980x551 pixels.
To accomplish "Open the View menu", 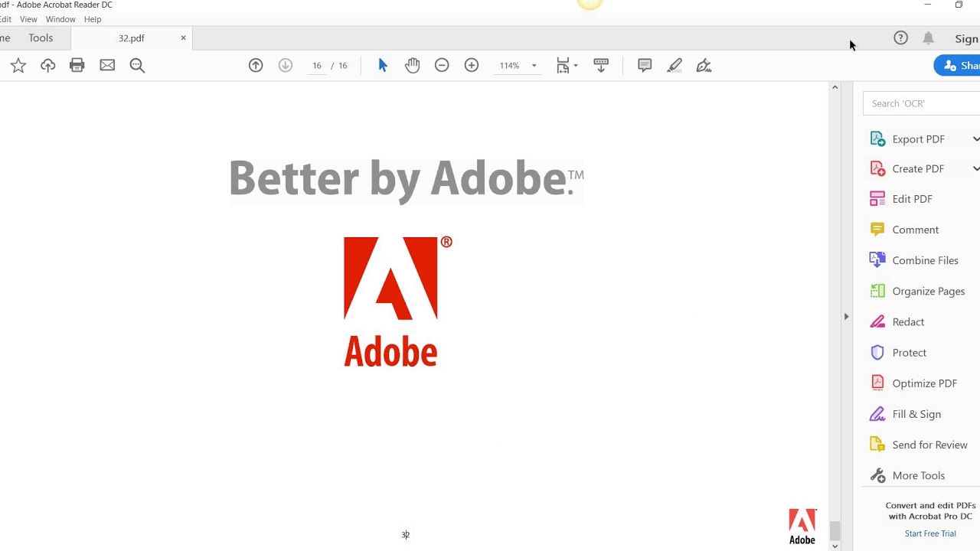I will pyautogui.click(x=28, y=19).
